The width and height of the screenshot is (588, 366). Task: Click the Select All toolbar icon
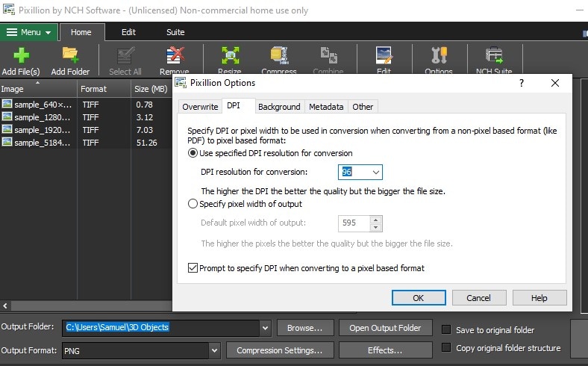tap(125, 55)
